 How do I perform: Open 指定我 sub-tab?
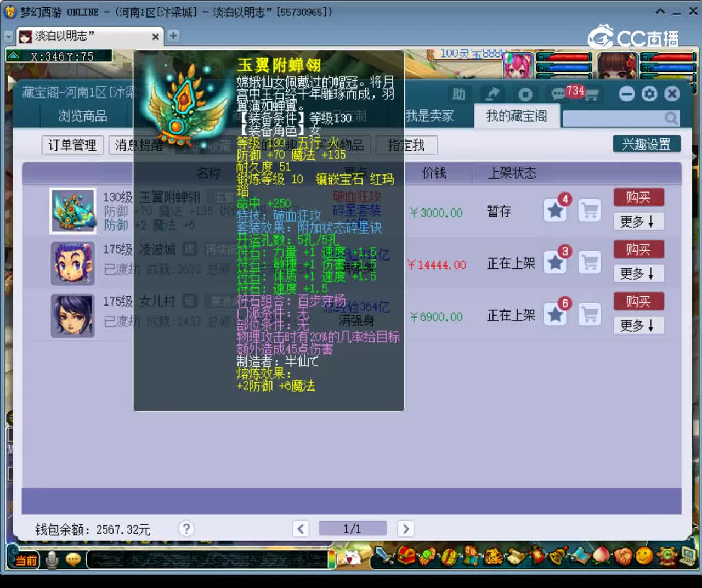[x=406, y=145]
